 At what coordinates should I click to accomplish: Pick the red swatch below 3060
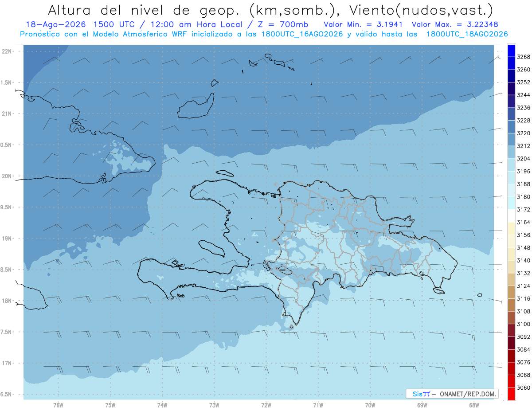[511, 394]
